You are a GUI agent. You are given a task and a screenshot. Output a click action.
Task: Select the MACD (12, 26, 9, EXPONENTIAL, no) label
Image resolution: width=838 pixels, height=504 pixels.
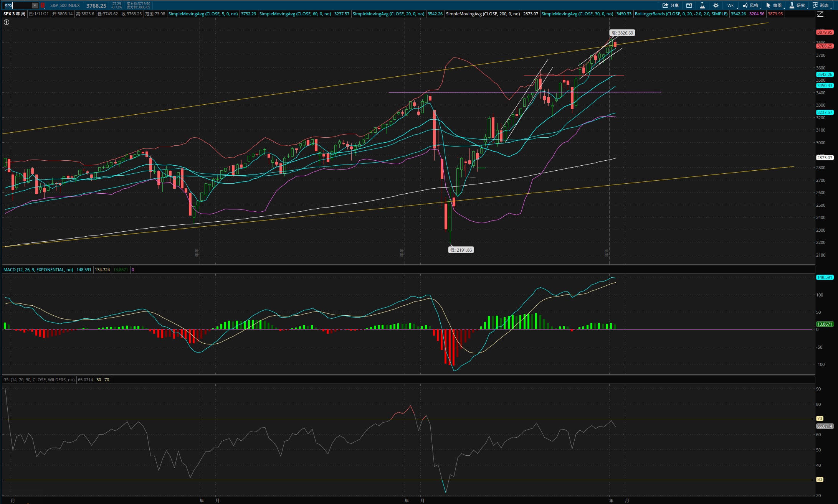coord(38,270)
